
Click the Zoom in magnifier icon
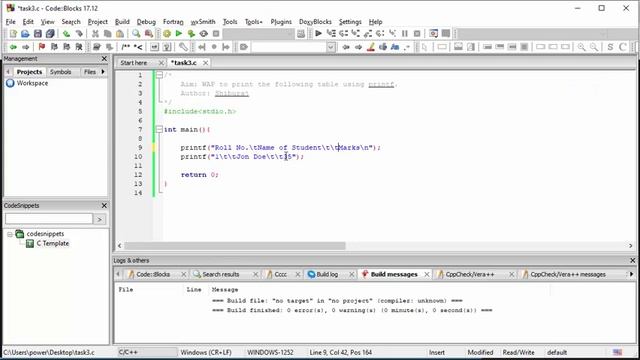pyautogui.click(x=581, y=47)
